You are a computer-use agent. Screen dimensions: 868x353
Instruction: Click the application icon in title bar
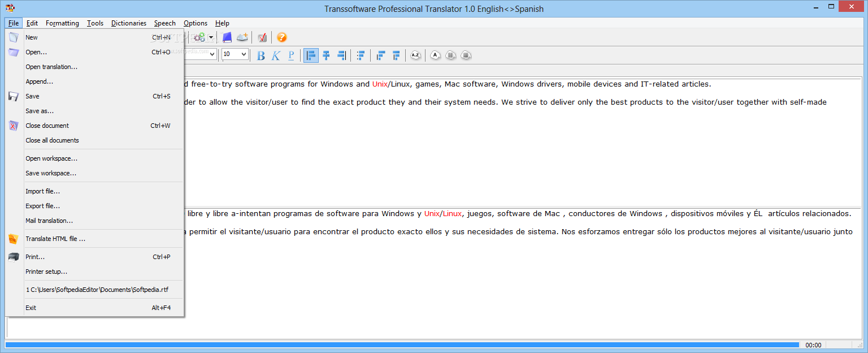pyautogui.click(x=10, y=8)
